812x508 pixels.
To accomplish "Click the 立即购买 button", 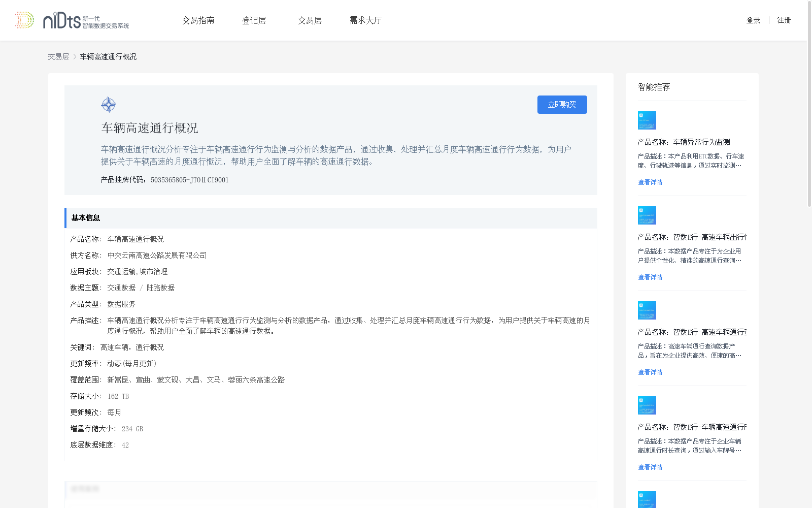I will (562, 105).
